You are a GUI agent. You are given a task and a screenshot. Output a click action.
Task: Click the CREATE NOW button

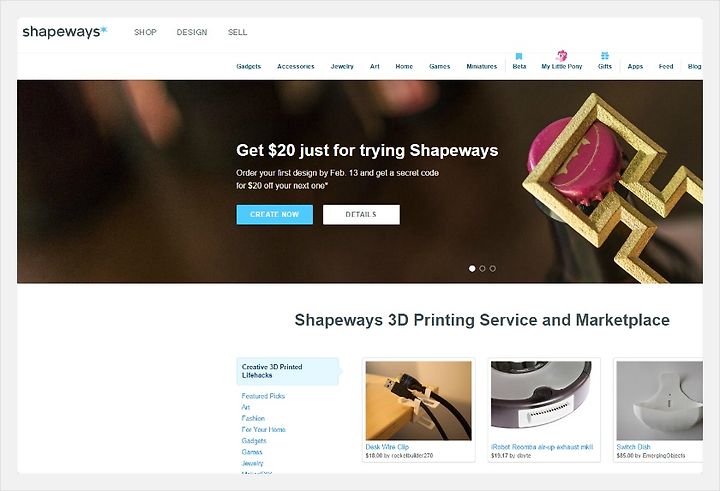(275, 214)
